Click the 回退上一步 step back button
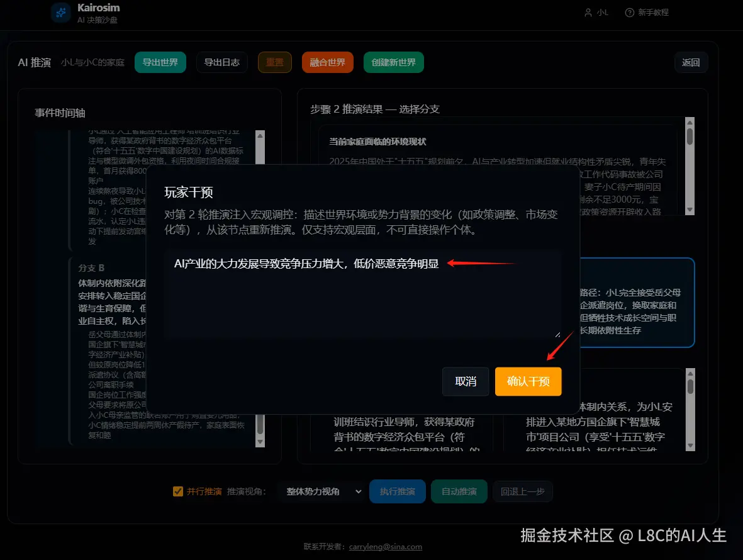Viewport: 743px width, 560px height. click(523, 492)
